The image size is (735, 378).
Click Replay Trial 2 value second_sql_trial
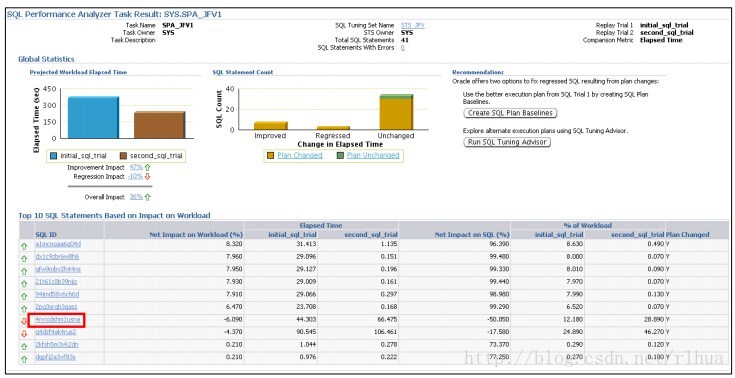pyautogui.click(x=667, y=33)
